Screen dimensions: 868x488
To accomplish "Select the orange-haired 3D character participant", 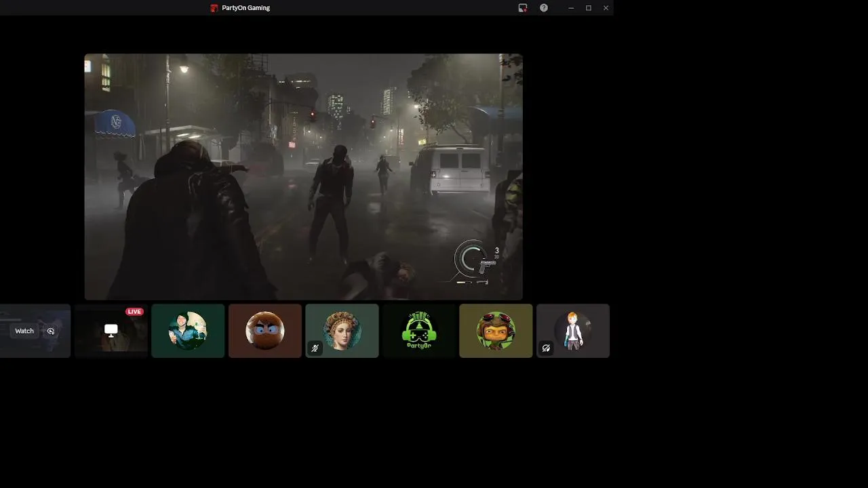I will (573, 331).
